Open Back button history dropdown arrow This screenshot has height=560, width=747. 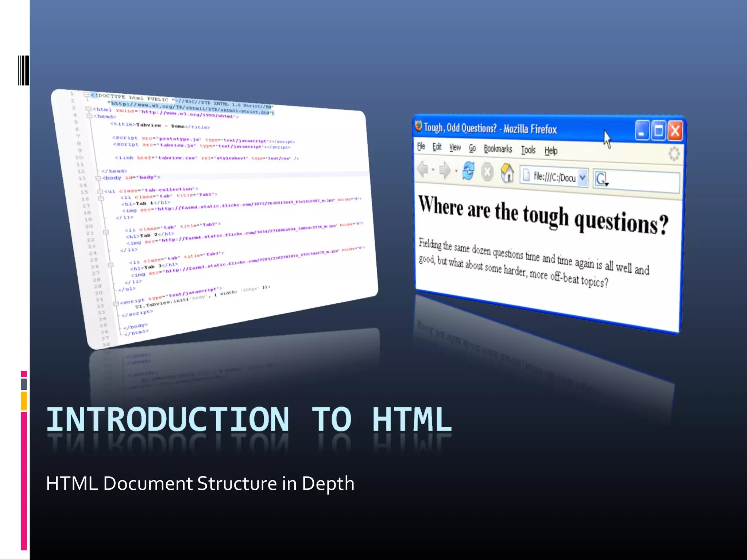[x=433, y=170]
